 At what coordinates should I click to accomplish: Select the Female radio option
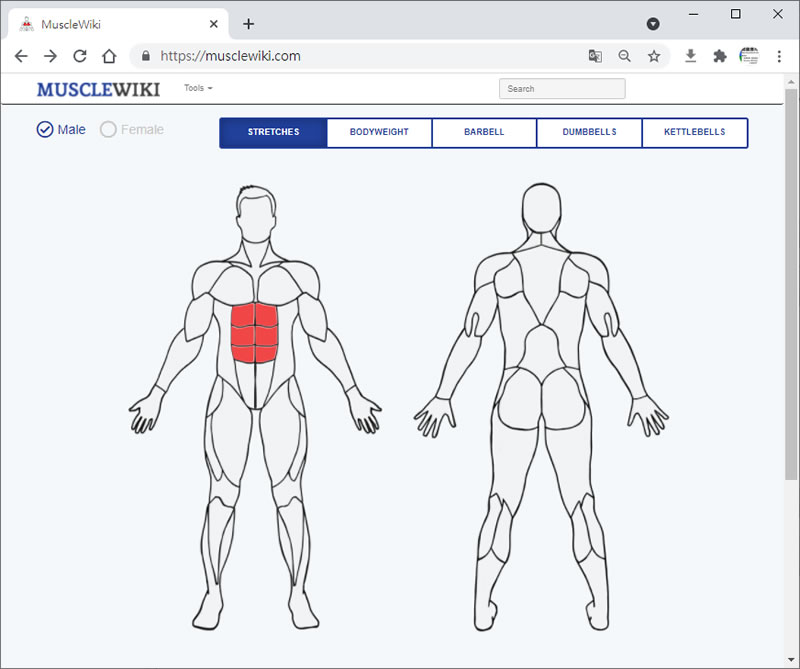(132, 130)
